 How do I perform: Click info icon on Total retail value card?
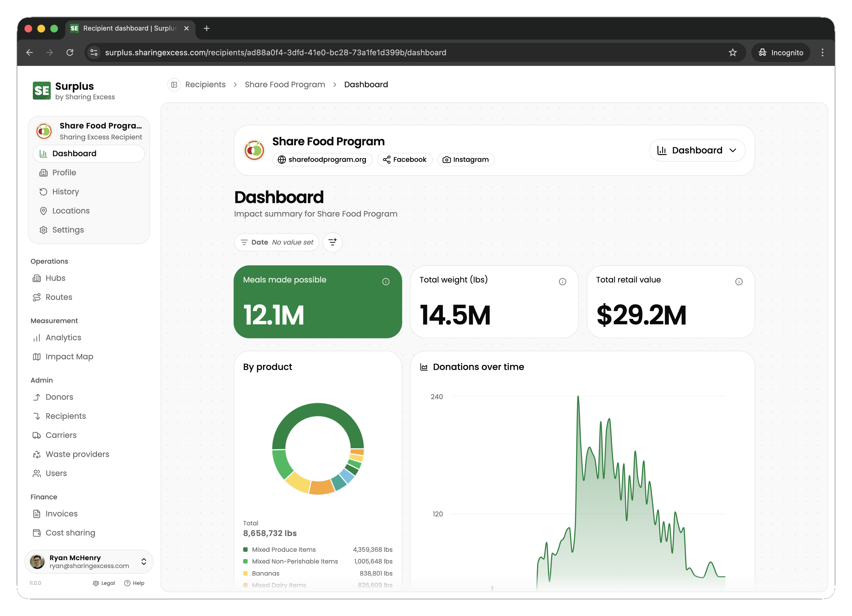point(738,282)
